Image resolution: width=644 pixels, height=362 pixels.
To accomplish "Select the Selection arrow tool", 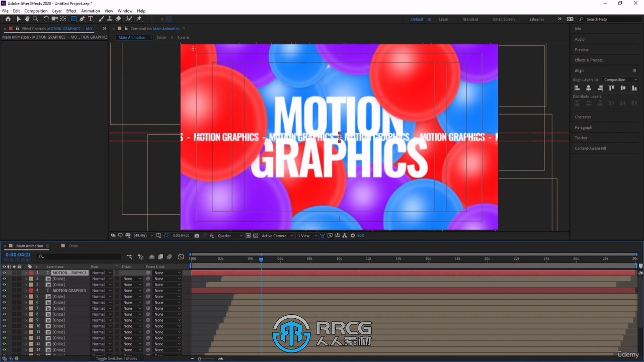I will pyautogui.click(x=19, y=19).
